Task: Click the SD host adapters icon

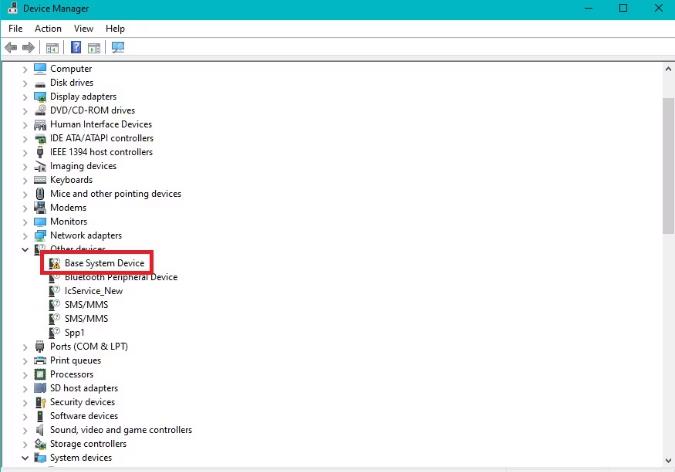Action: [x=40, y=388]
